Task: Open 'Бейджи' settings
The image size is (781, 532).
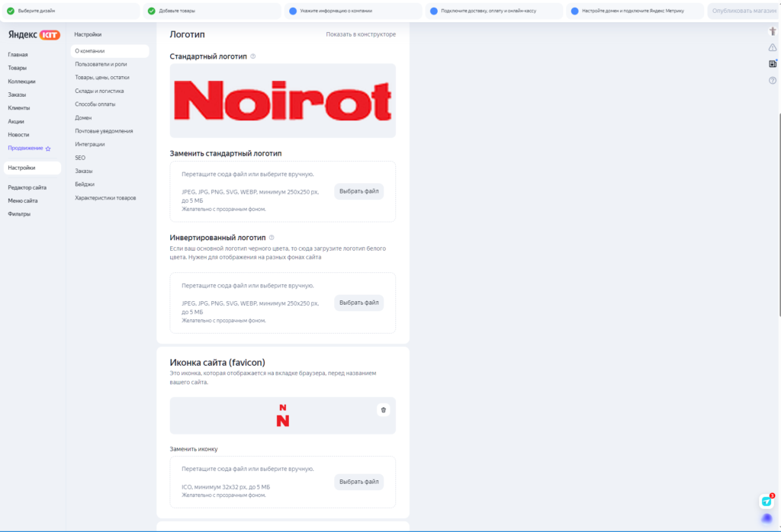Action: pyautogui.click(x=85, y=184)
